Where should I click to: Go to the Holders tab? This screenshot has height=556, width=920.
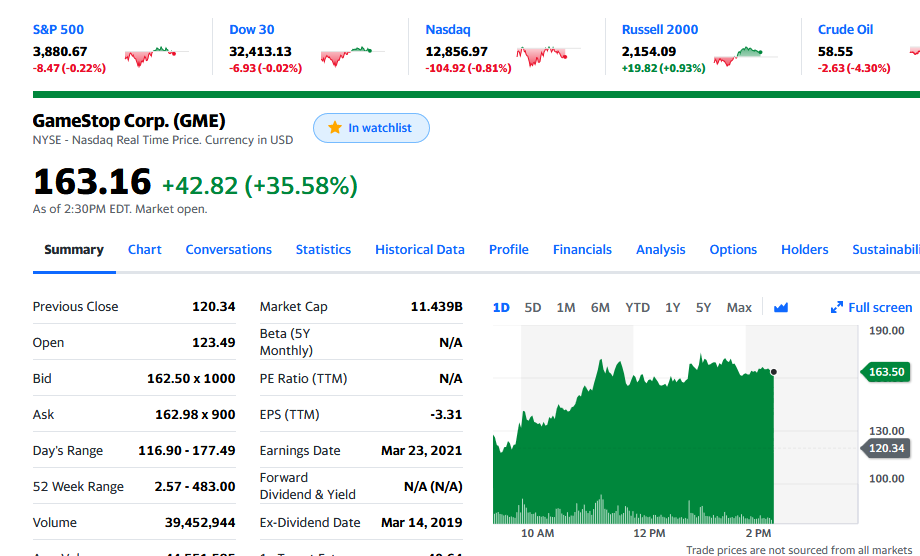804,250
